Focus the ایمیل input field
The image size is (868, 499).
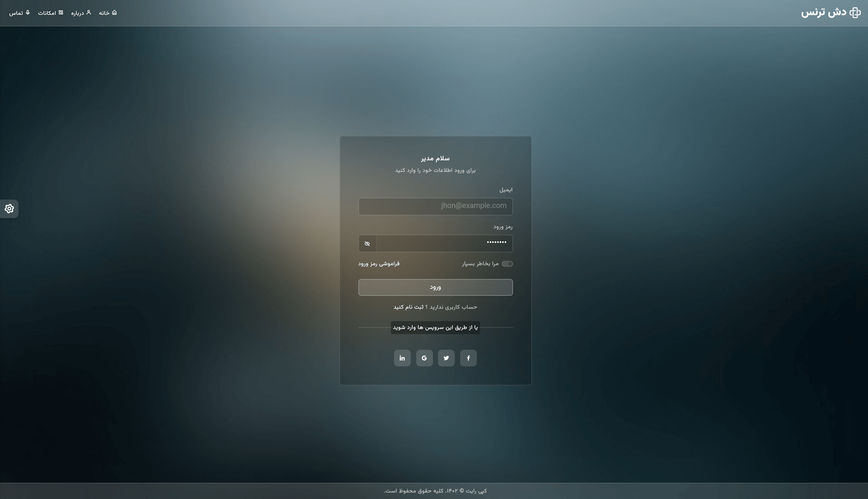click(x=435, y=206)
